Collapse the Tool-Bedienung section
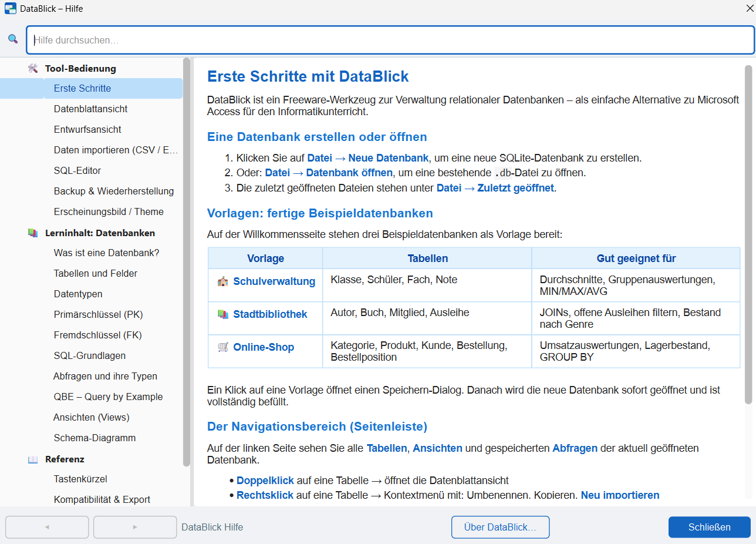756x544 pixels. coord(80,68)
